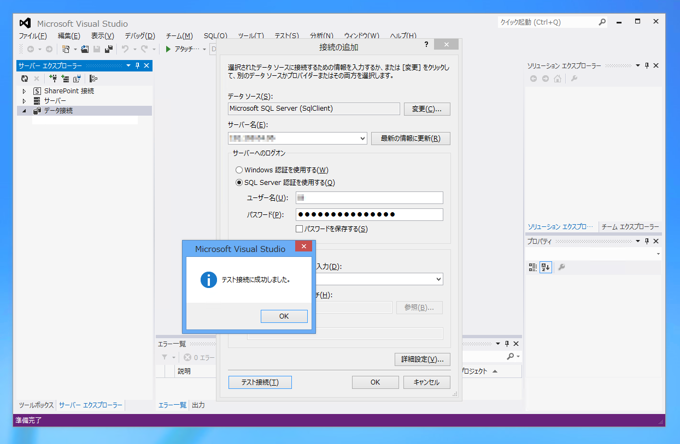Image resolution: width=680 pixels, height=444 pixels.
Task: Click the Refresh icon in Server Explorer
Action: 25,78
